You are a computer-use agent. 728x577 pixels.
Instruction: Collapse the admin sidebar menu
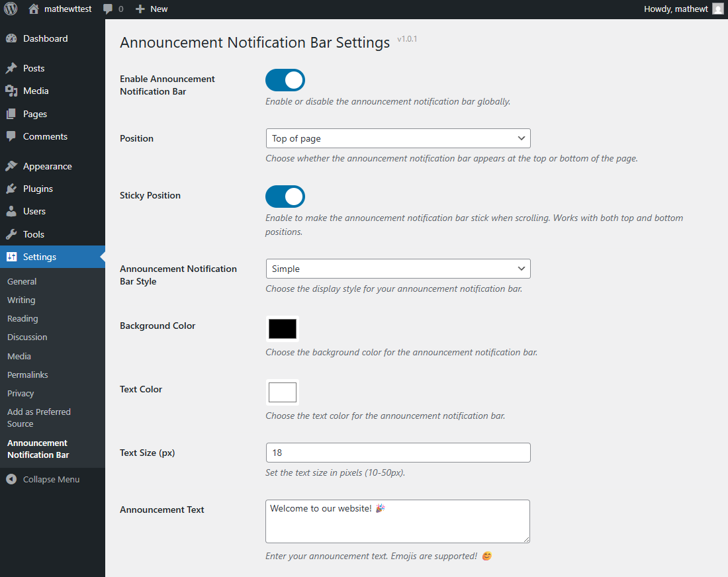coord(43,478)
